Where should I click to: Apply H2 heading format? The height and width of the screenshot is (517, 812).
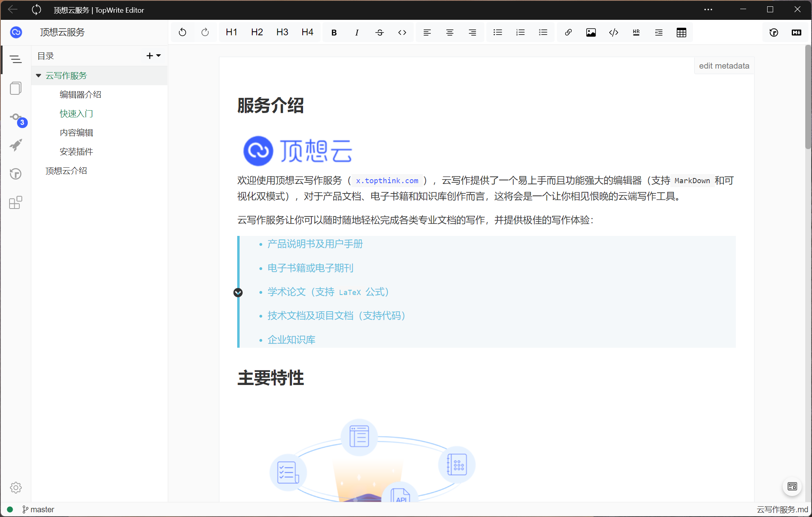tap(257, 33)
